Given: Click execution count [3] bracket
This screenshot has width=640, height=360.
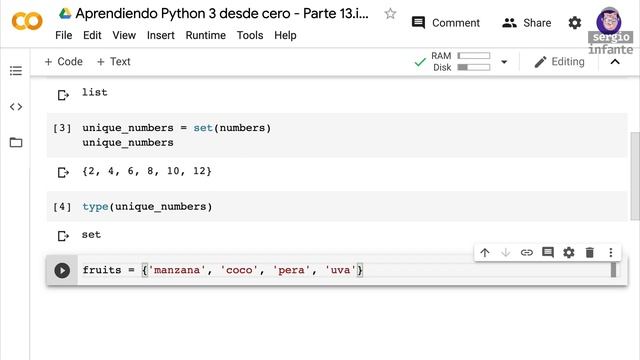Looking at the screenshot, I should click(62, 128).
